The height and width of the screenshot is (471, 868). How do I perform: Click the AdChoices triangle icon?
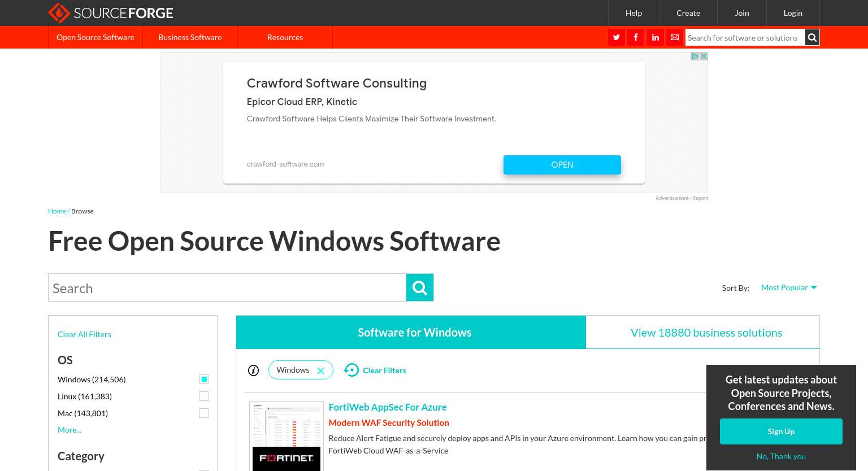coord(695,56)
